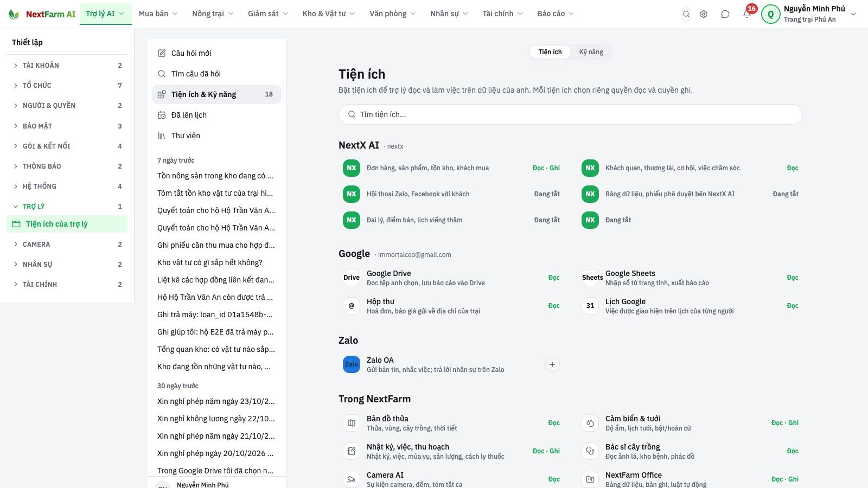The image size is (868, 488).
Task: Click the Hộp thư @ icon
Action: 352,306
